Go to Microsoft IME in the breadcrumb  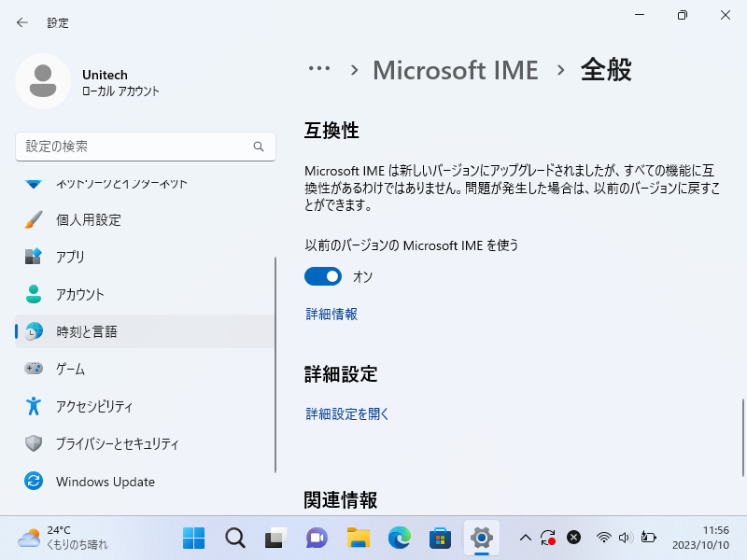coord(456,71)
